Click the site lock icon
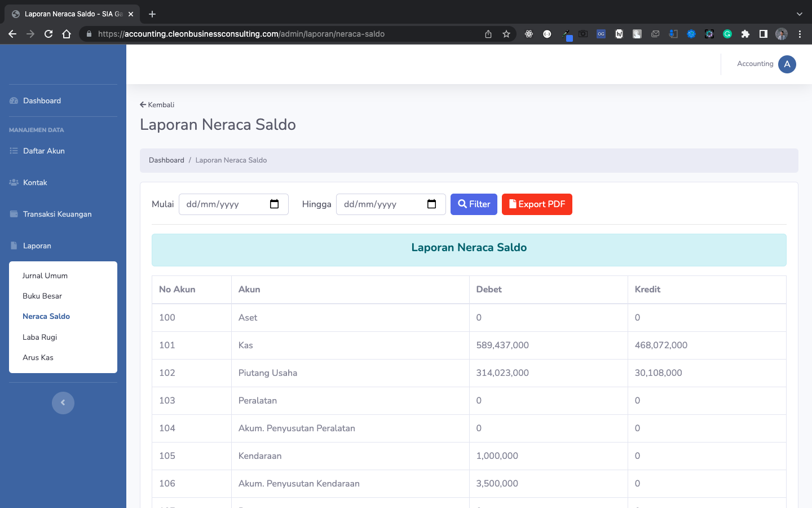The height and width of the screenshot is (508, 812). (89, 34)
